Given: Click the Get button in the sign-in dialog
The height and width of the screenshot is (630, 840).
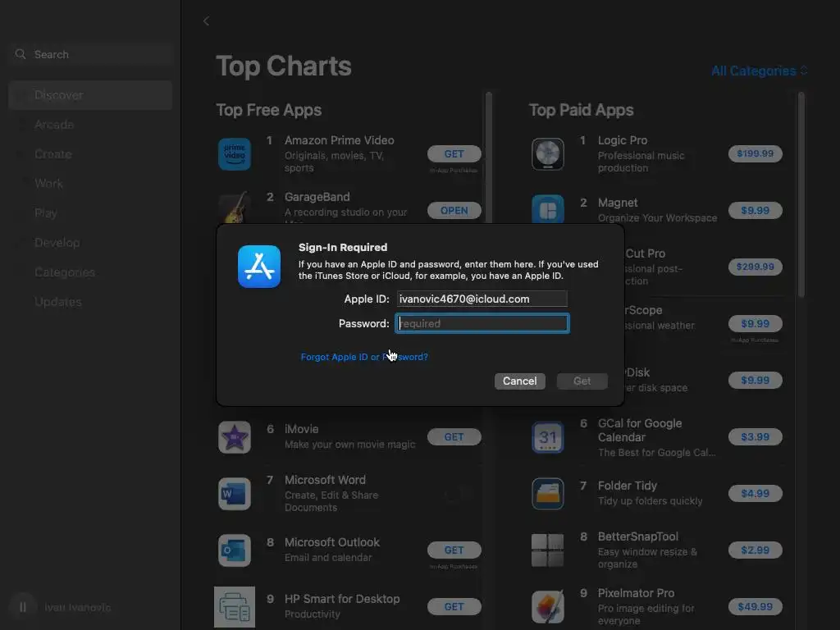Looking at the screenshot, I should [582, 381].
